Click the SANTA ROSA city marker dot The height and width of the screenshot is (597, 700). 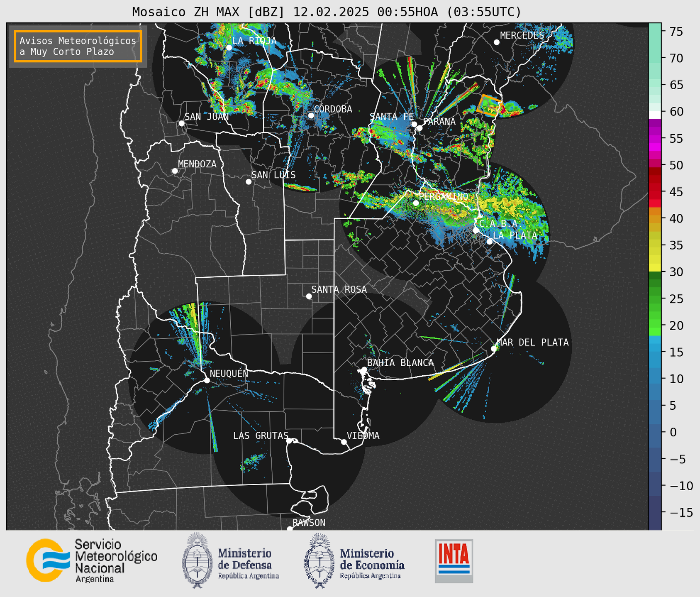309,296
